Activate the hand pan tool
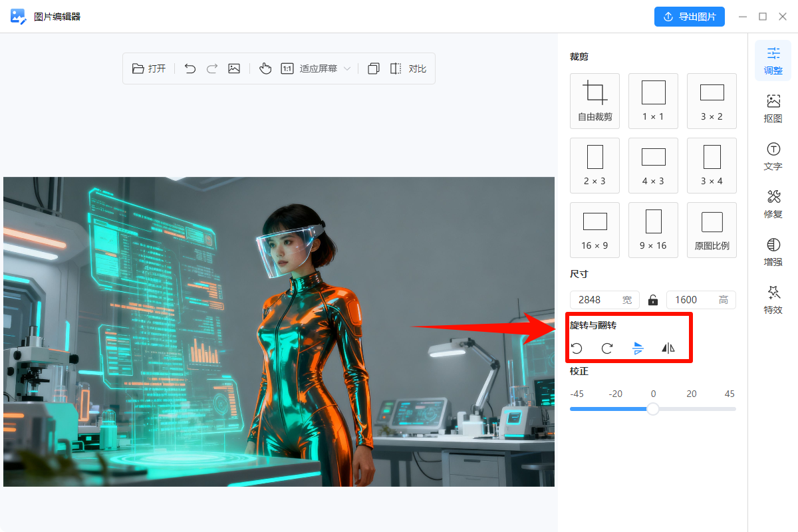Screen dimensions: 798x532 (265, 68)
